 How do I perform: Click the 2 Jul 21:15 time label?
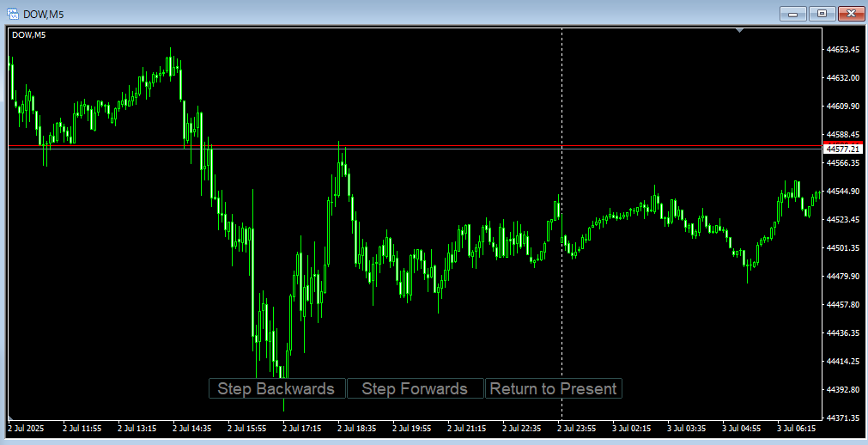tap(467, 429)
